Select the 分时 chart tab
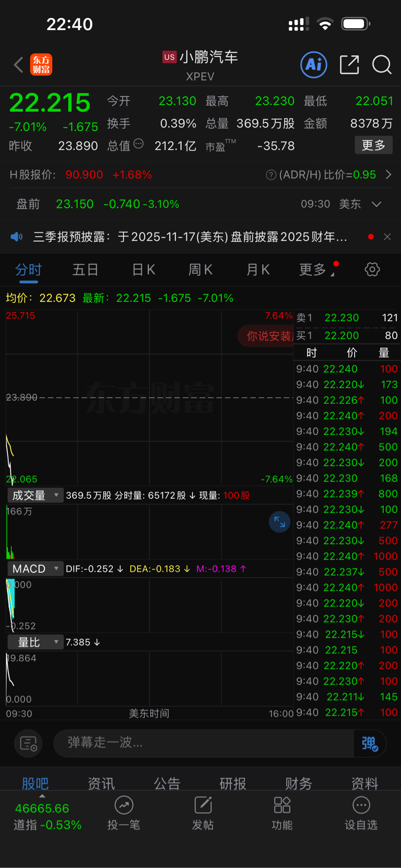 [x=28, y=269]
